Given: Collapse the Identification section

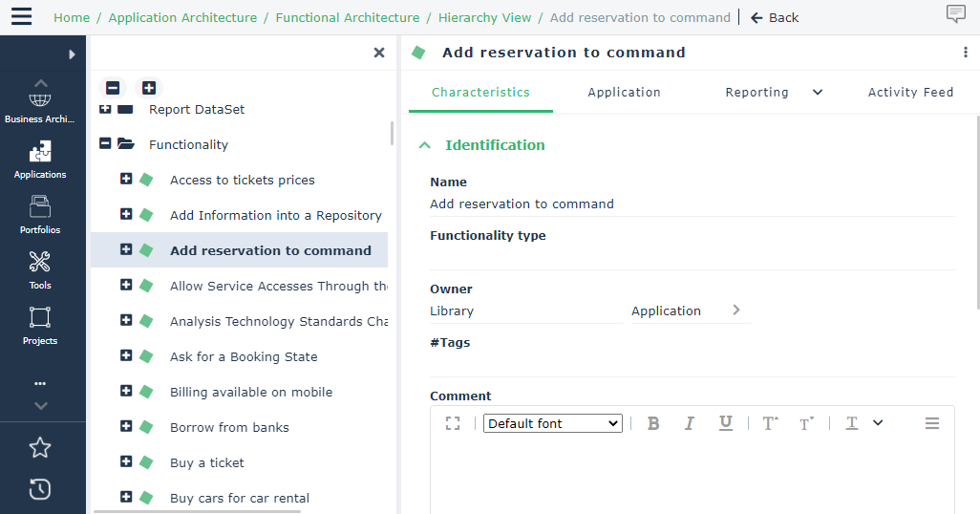Looking at the screenshot, I should [425, 145].
